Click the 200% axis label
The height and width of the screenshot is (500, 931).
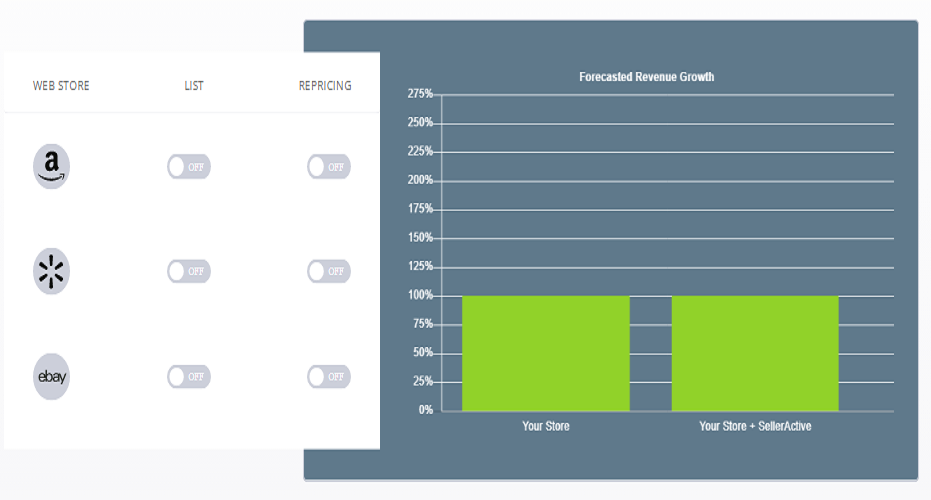pyautogui.click(x=420, y=179)
